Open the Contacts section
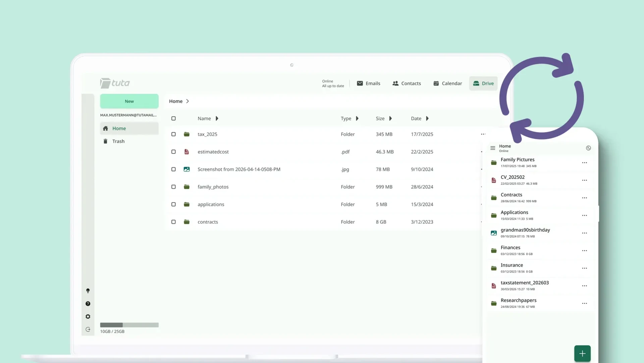Image resolution: width=644 pixels, height=363 pixels. click(407, 83)
